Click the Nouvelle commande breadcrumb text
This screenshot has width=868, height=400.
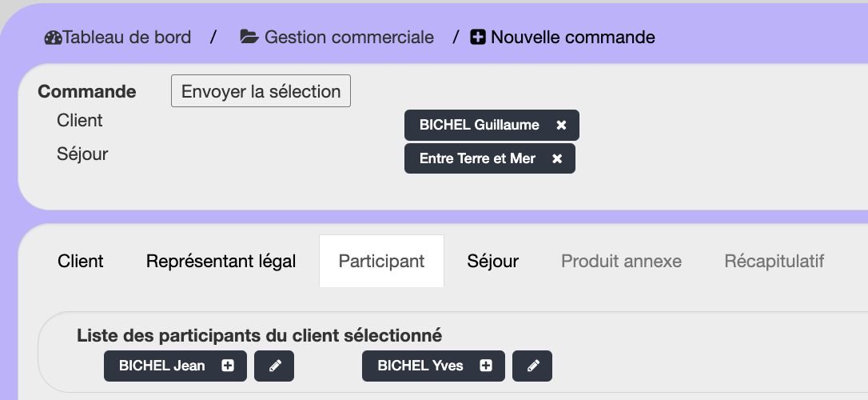pos(572,38)
